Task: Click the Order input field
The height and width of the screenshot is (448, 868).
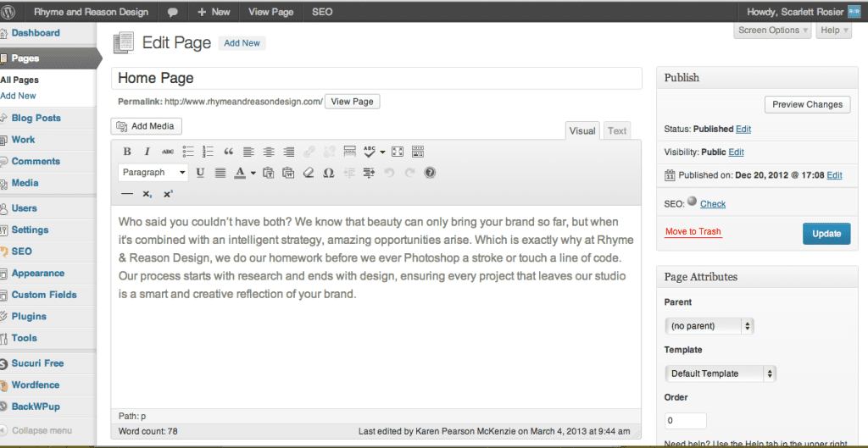Action: (x=685, y=420)
